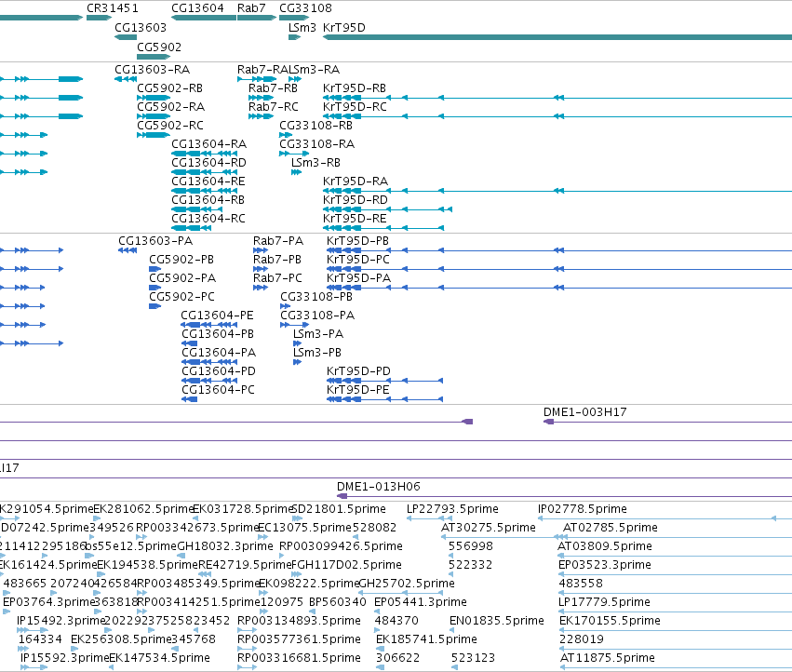Select the KrT95D-PA protein label
Viewport: 792px width, 672px height.
click(x=358, y=278)
